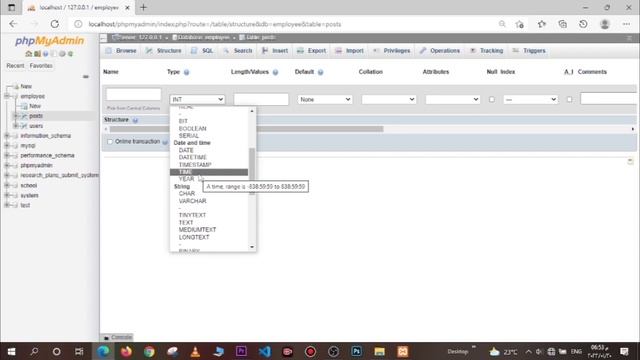Click the Length/Values input field
Viewport: 640px width, 360px height.
(x=261, y=100)
